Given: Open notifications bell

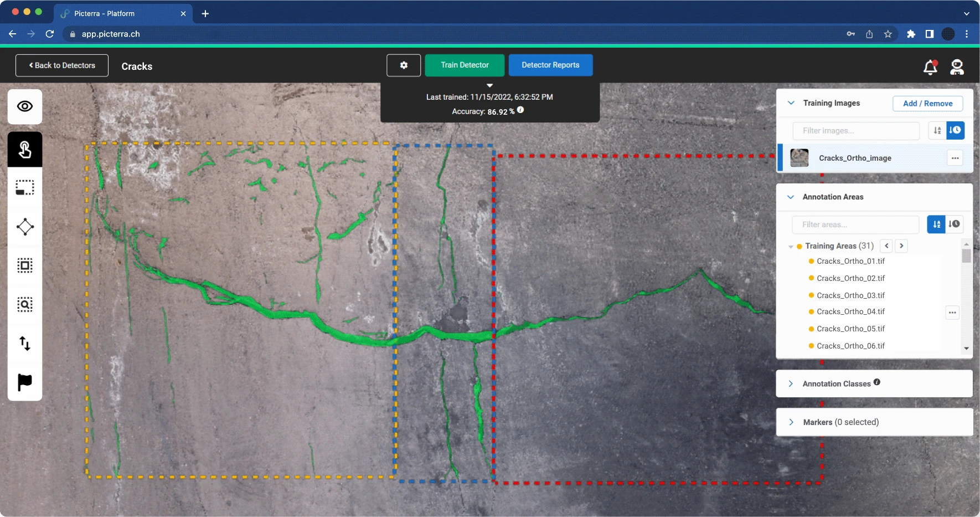Looking at the screenshot, I should click(x=930, y=67).
